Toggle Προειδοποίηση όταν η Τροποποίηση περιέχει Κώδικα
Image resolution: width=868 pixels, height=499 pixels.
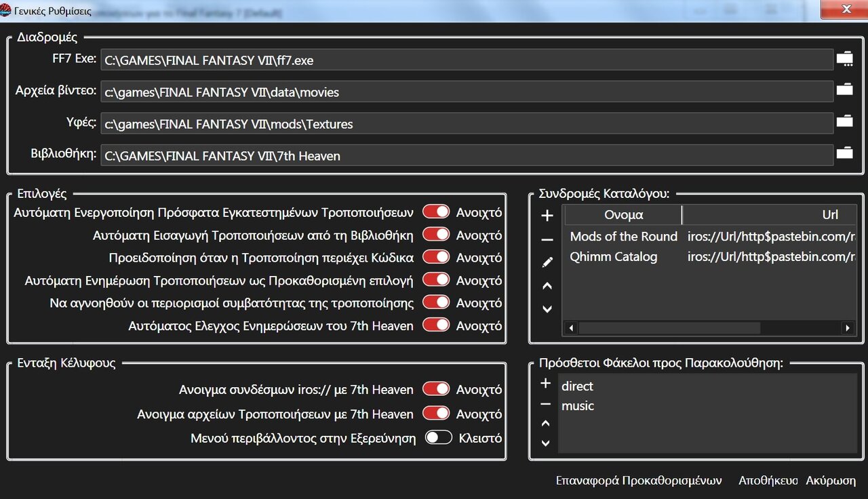pyautogui.click(x=436, y=258)
